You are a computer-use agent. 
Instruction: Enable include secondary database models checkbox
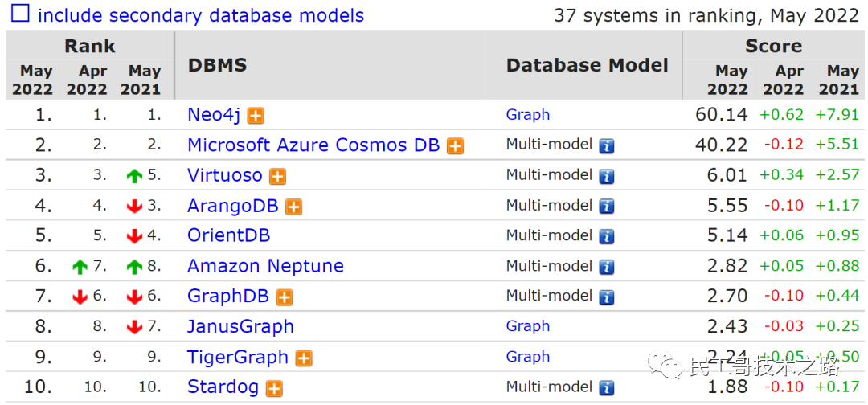click(x=19, y=14)
